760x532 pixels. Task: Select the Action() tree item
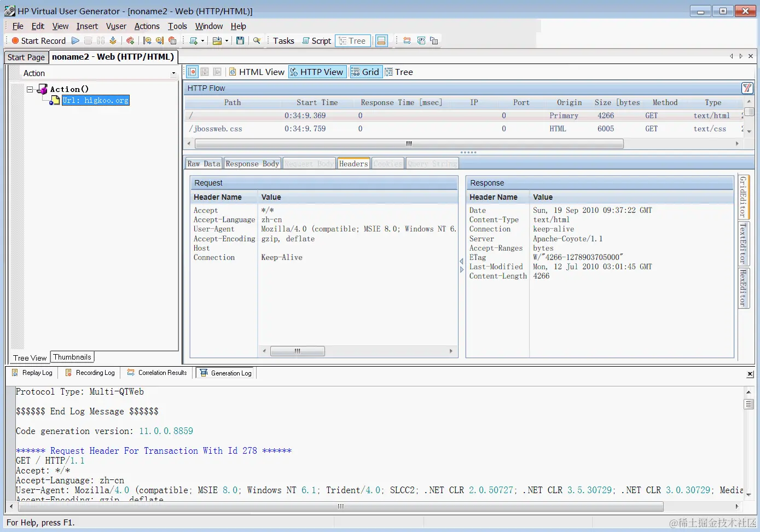tap(69, 89)
